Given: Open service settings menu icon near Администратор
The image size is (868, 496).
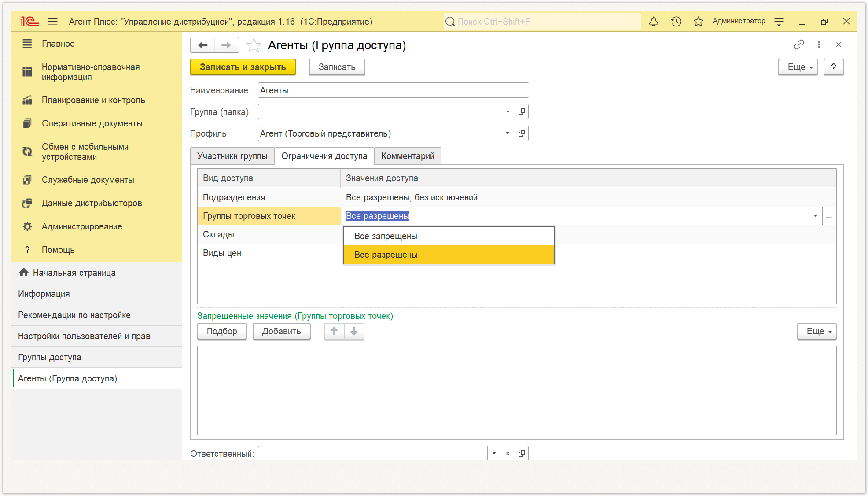Looking at the screenshot, I should (x=779, y=22).
